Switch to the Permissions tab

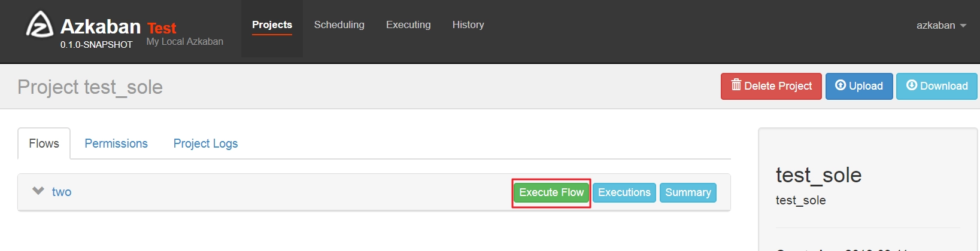tap(116, 143)
